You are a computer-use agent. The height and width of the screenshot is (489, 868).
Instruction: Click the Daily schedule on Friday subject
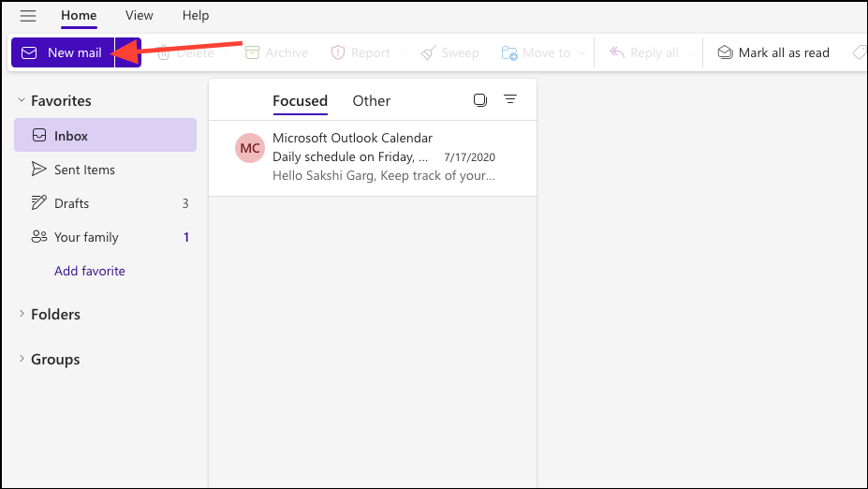tap(350, 156)
